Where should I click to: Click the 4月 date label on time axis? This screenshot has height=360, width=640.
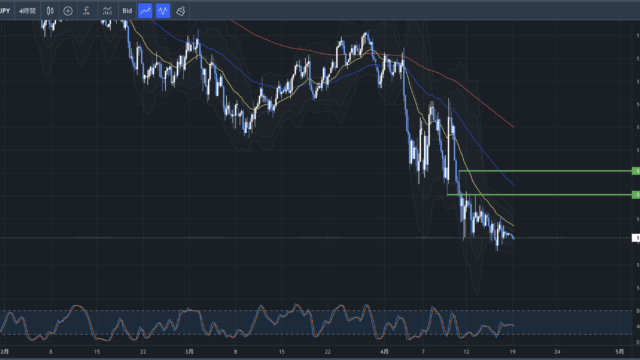[384, 351]
